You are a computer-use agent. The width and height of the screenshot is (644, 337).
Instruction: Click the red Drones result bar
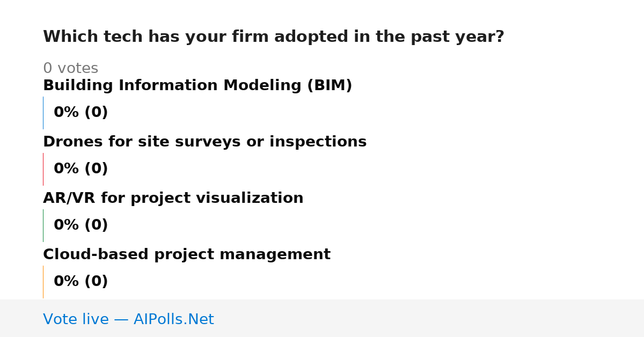(x=43, y=169)
